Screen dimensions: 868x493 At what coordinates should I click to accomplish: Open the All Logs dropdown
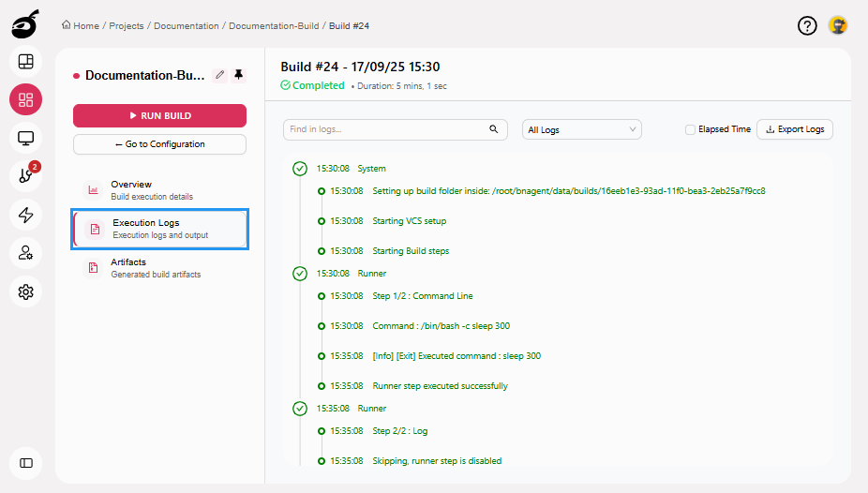point(582,129)
